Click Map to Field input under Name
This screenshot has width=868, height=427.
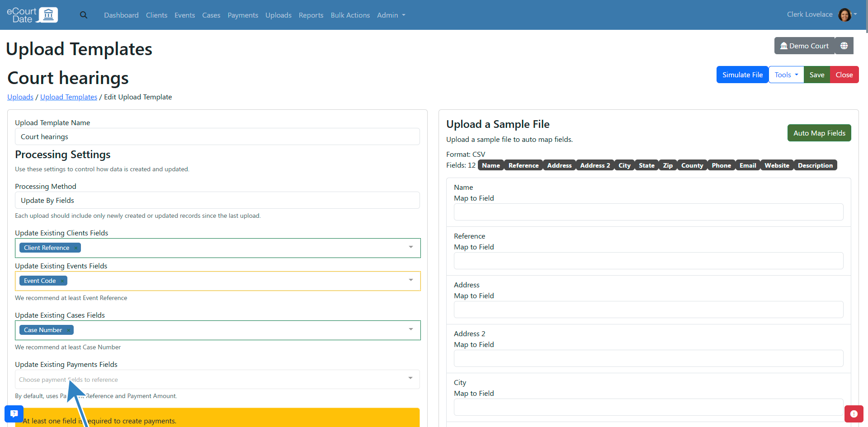648,212
